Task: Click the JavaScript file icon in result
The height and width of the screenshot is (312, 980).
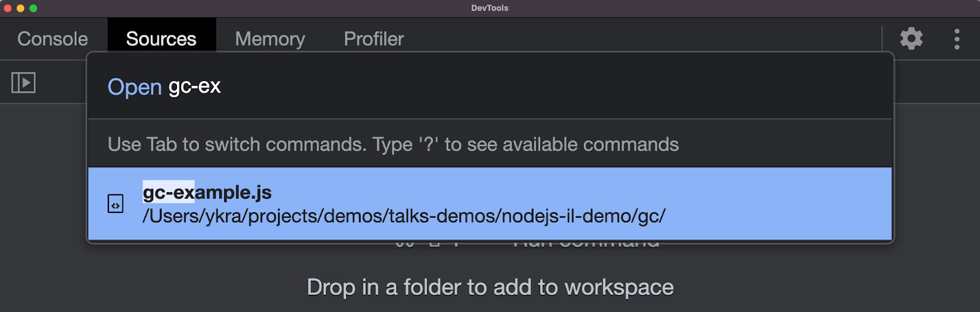Action: coord(116,204)
